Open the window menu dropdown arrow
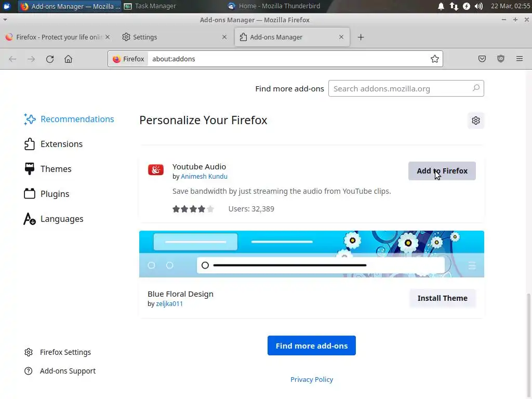 click(x=5, y=20)
